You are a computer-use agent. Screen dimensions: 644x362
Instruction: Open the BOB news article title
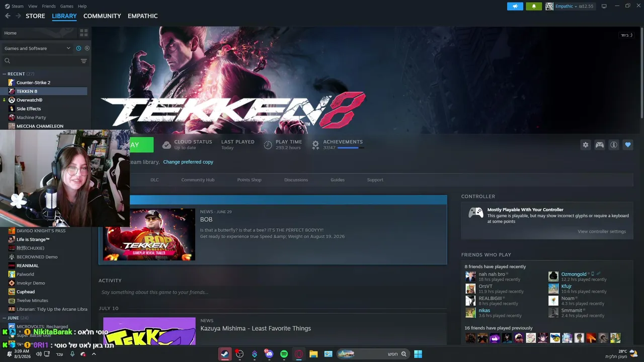click(x=206, y=220)
